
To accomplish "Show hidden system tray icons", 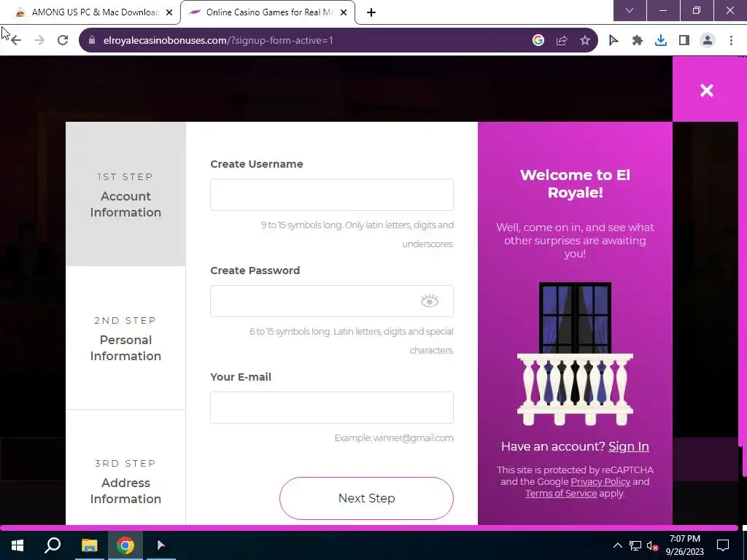I will (617, 545).
